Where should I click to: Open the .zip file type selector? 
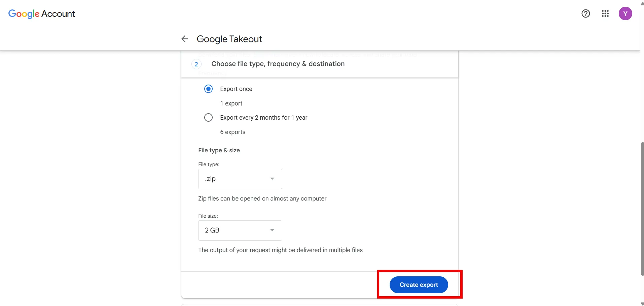point(240,179)
